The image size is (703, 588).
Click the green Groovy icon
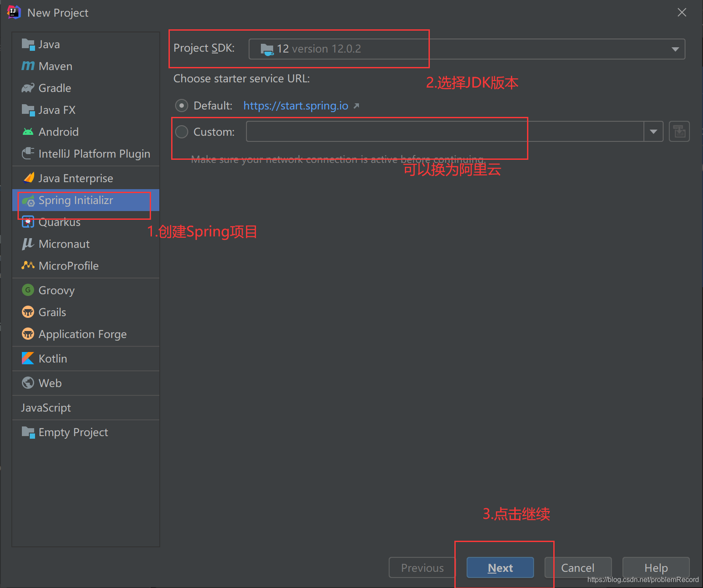tap(28, 290)
